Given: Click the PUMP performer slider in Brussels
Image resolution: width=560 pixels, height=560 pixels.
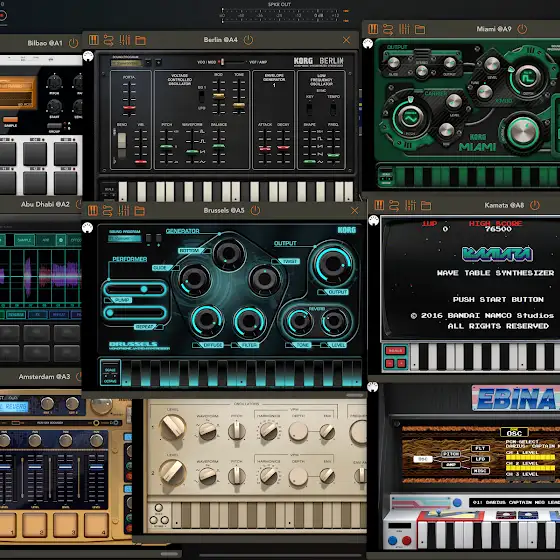Looking at the screenshot, I should [x=135, y=289].
